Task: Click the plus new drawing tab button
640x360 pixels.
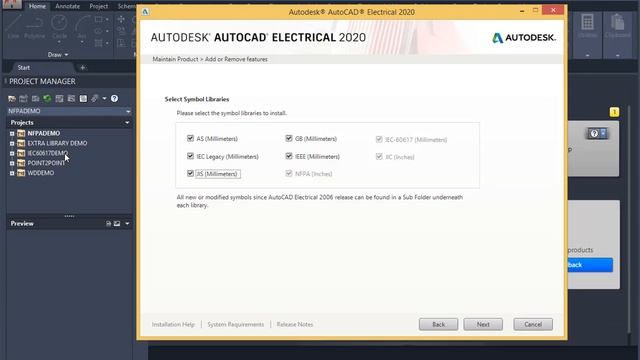Action: pos(82,68)
